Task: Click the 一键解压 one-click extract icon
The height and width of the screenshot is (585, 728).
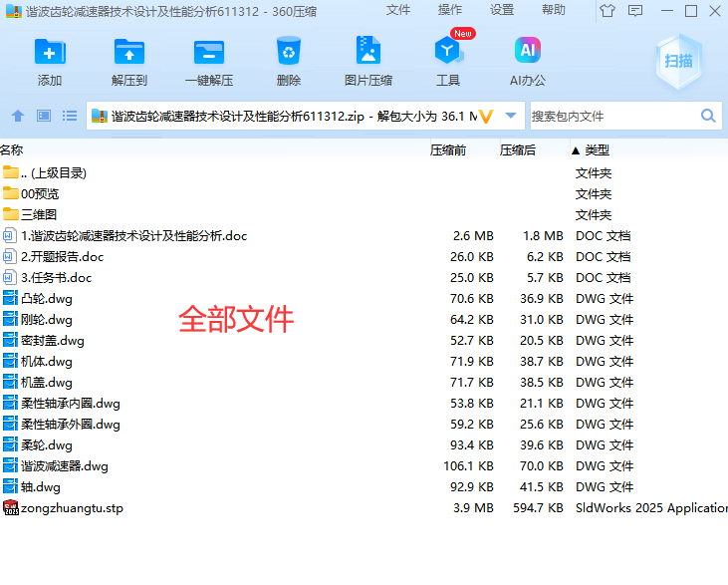Action: 209,52
